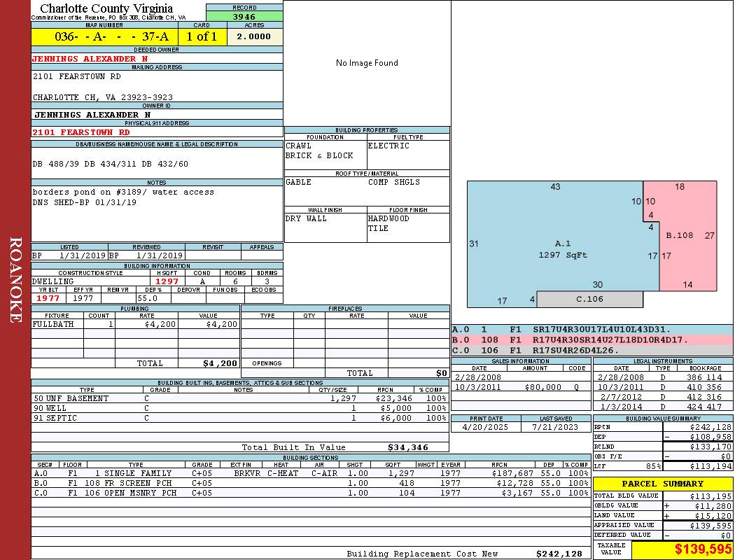Select wall finish DRY WALL
This screenshot has height=560, width=735.
(306, 219)
